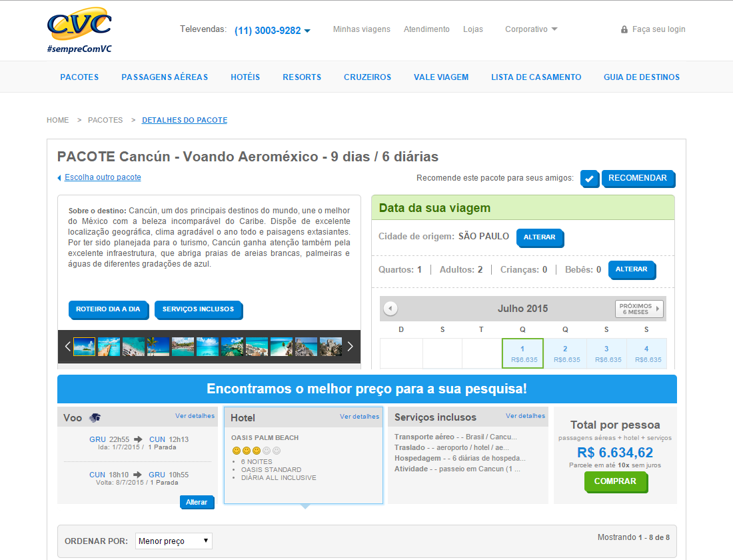Click hotel smiley rating icons
Viewport: 733px width, 560px height.
click(x=256, y=451)
